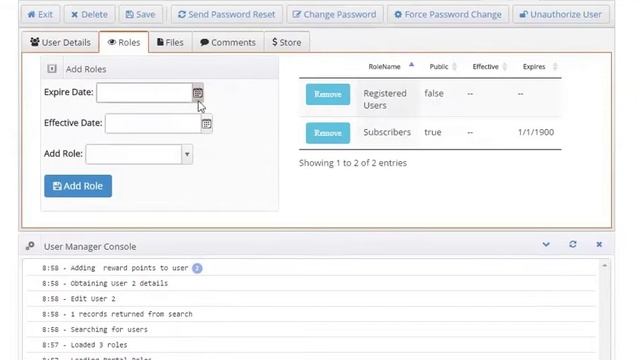The height and width of the screenshot is (360, 640).
Task: Open the Expire Date calendar picker
Action: pyautogui.click(x=198, y=93)
